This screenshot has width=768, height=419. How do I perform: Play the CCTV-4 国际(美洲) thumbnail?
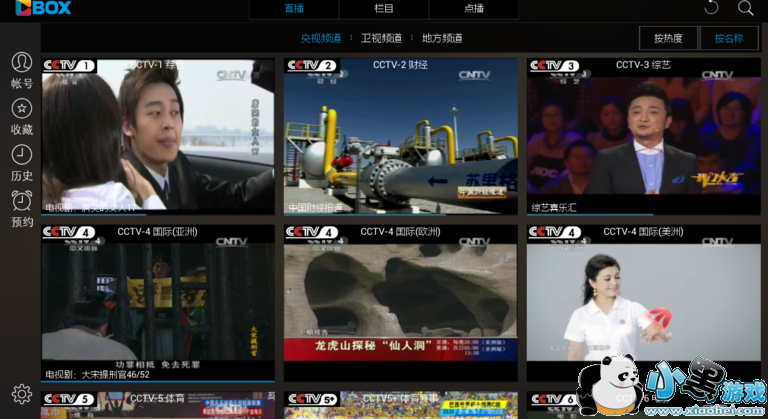[x=644, y=303]
